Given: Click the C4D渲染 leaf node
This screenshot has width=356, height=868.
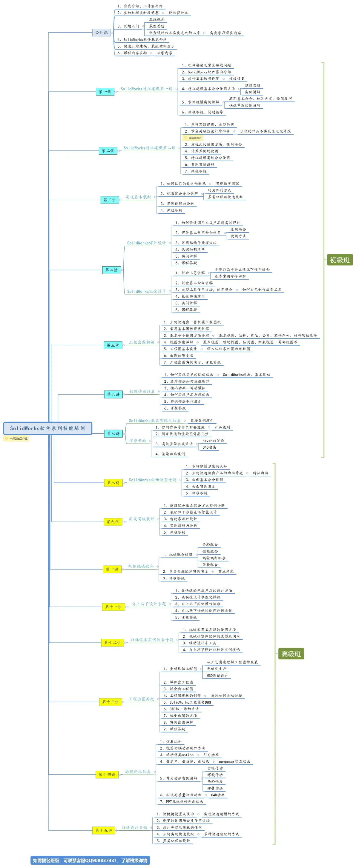Looking at the screenshot, I should [209, 447].
